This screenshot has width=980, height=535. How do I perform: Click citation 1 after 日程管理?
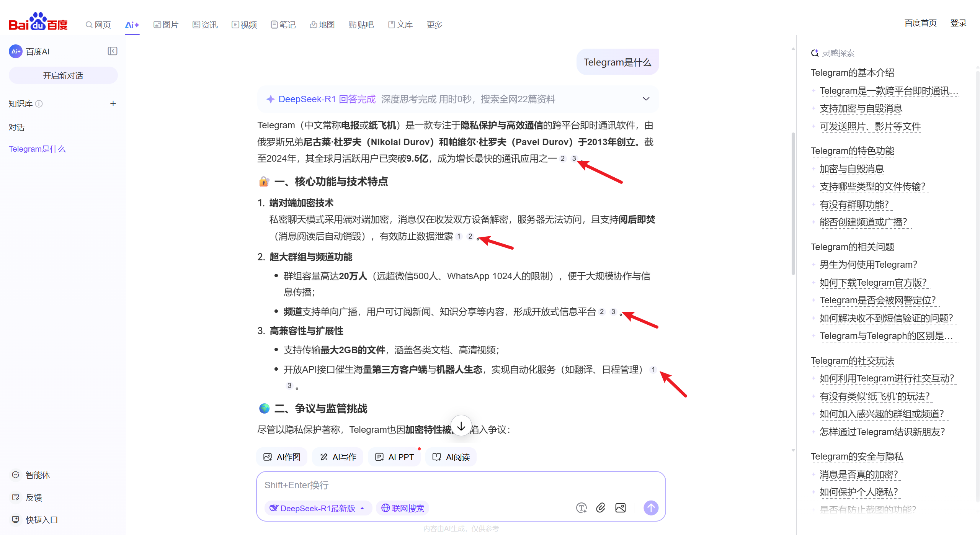(x=653, y=369)
